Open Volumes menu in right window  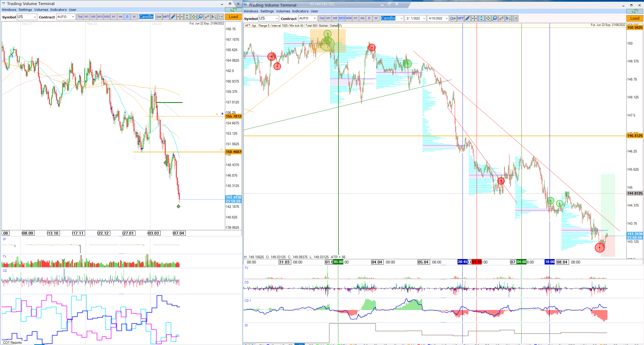pos(283,11)
